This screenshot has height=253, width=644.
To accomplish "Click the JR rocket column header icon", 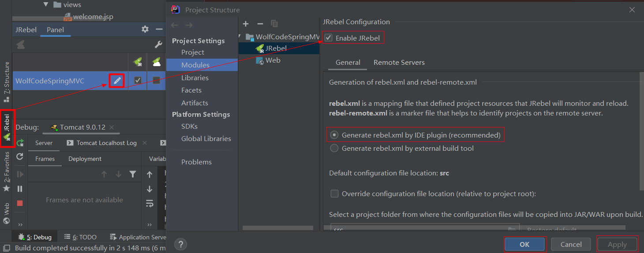I will pos(138,62).
